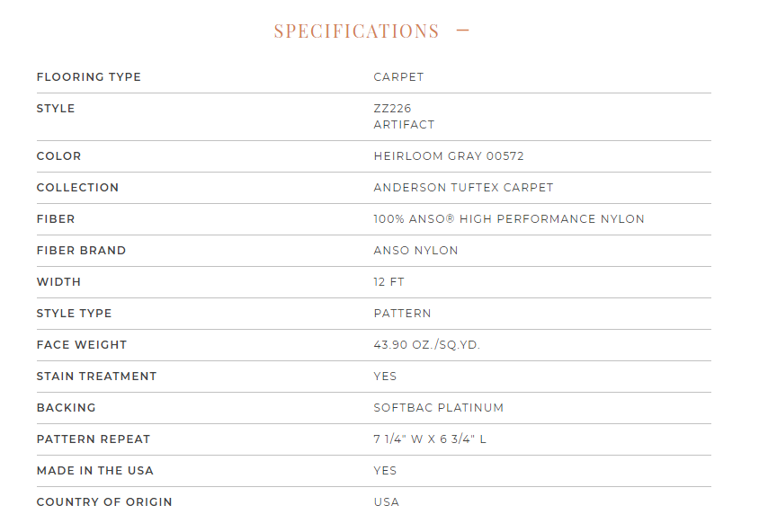Screen dimensions: 759x532
Task: Select SOFTBAC PLATINUM backing value
Action: pyautogui.click(x=439, y=408)
